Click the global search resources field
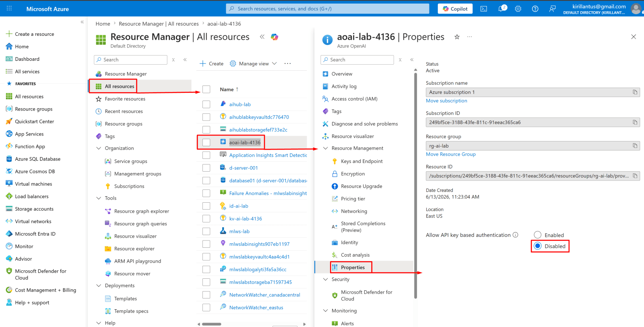The image size is (644, 327). [328, 8]
